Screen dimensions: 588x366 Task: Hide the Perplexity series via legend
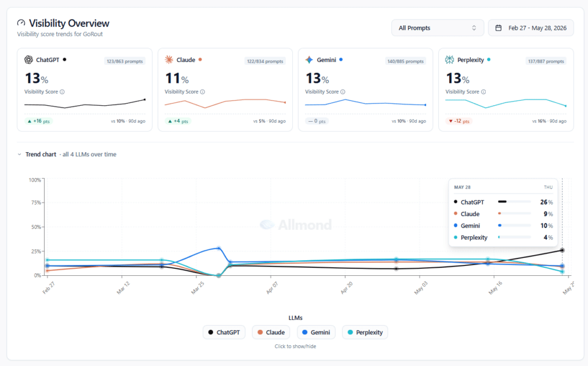(365, 332)
